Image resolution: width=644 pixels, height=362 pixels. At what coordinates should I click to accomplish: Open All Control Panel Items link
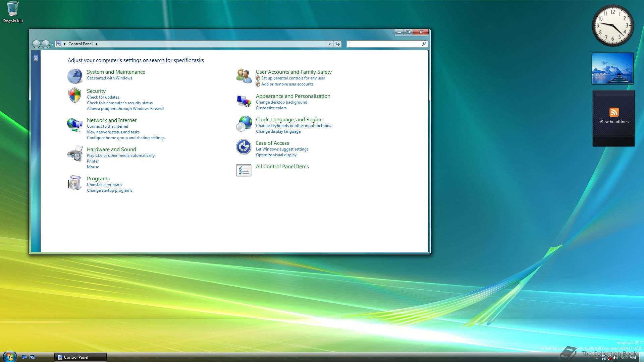click(282, 166)
